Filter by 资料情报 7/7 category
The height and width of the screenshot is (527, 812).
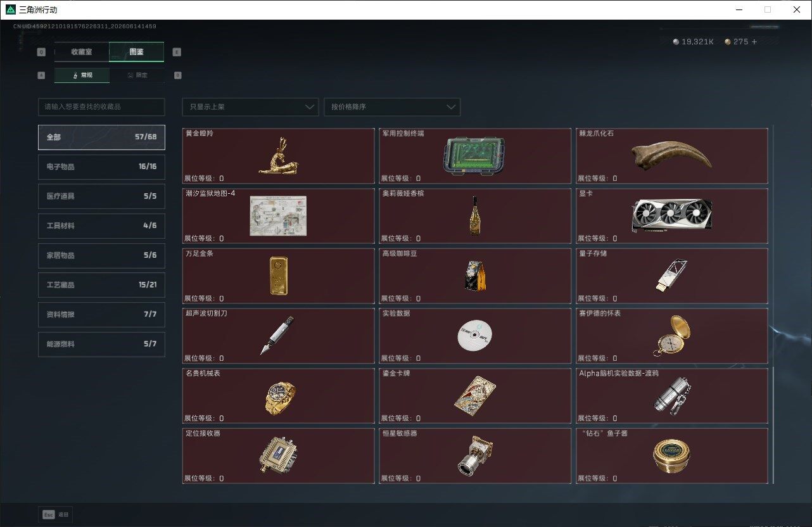coord(101,314)
